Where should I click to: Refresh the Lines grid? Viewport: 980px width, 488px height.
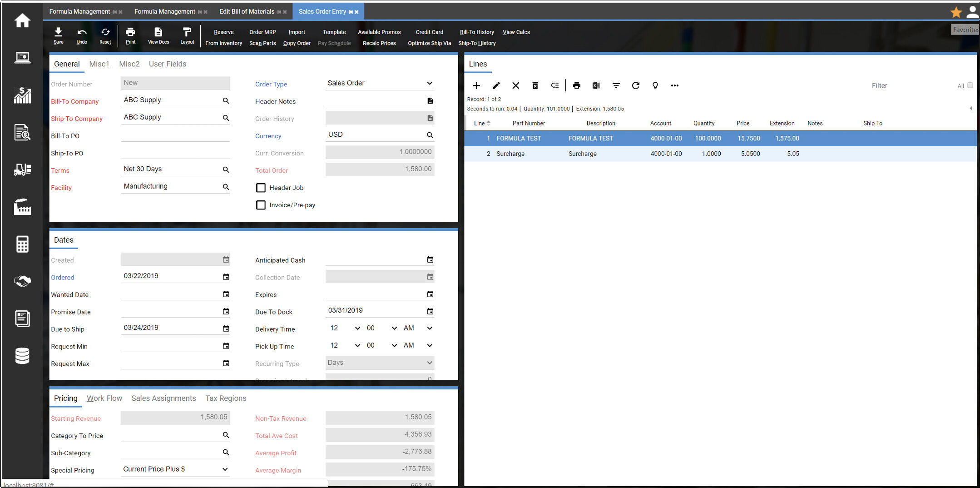(x=635, y=85)
